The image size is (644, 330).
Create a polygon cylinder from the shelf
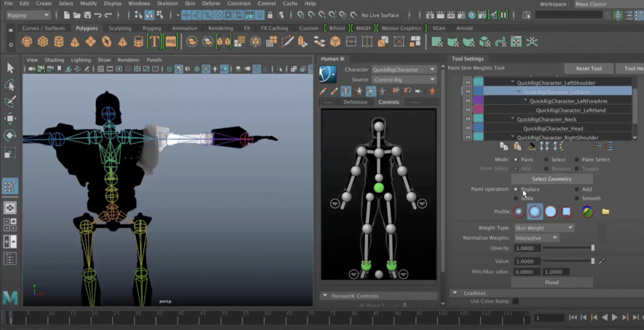pos(58,42)
